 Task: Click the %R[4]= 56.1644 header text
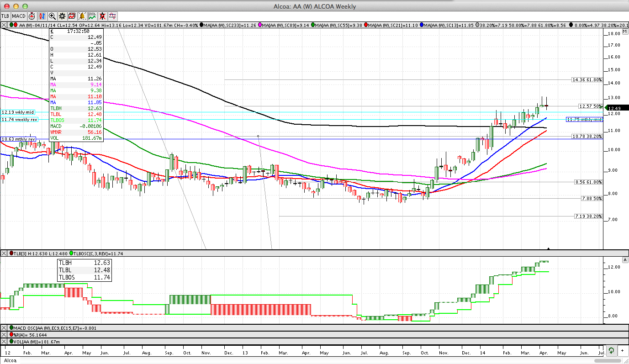(30, 335)
